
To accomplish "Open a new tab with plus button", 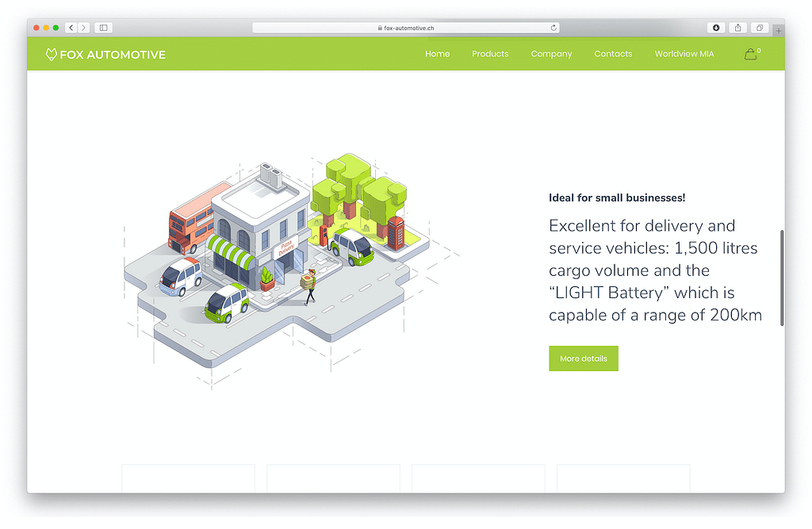I will [x=779, y=30].
